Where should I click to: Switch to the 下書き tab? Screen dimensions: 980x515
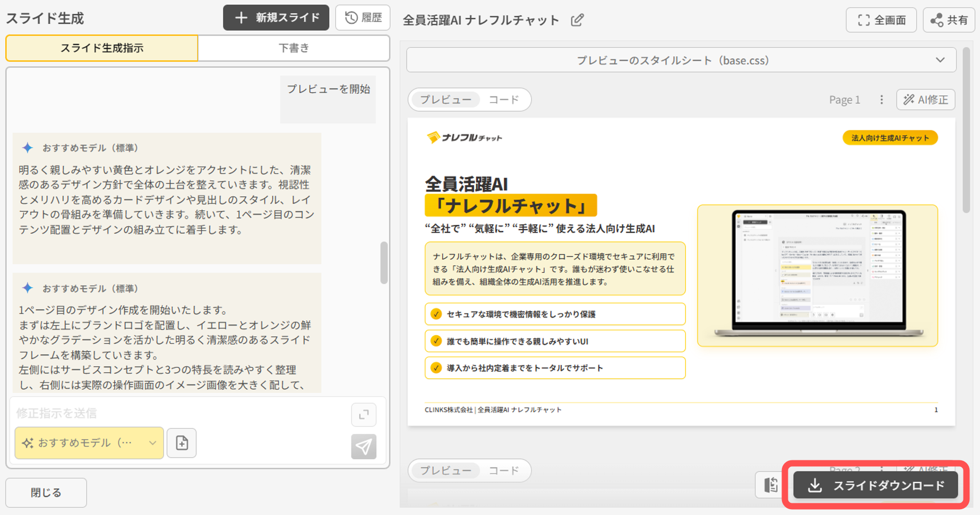(x=294, y=48)
